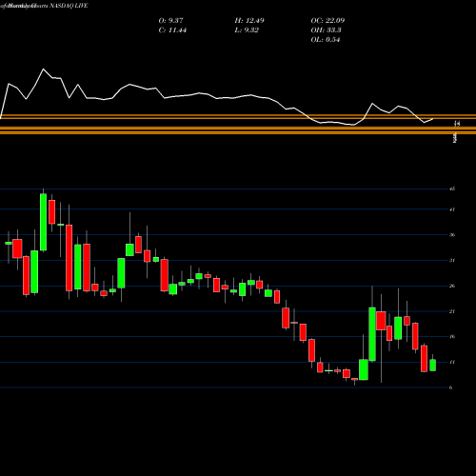Image resolution: width=476 pixels, height=476 pixels.
Task: Click the "OH: 33.3" statistic
Action: pyautogui.click(x=326, y=30)
